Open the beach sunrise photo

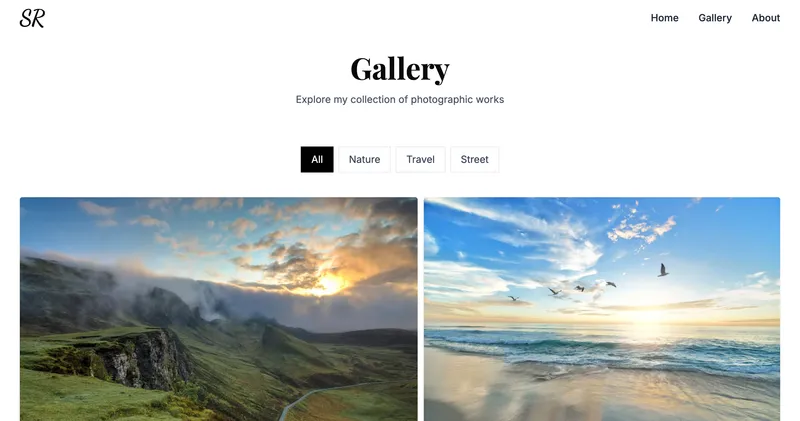(602, 309)
